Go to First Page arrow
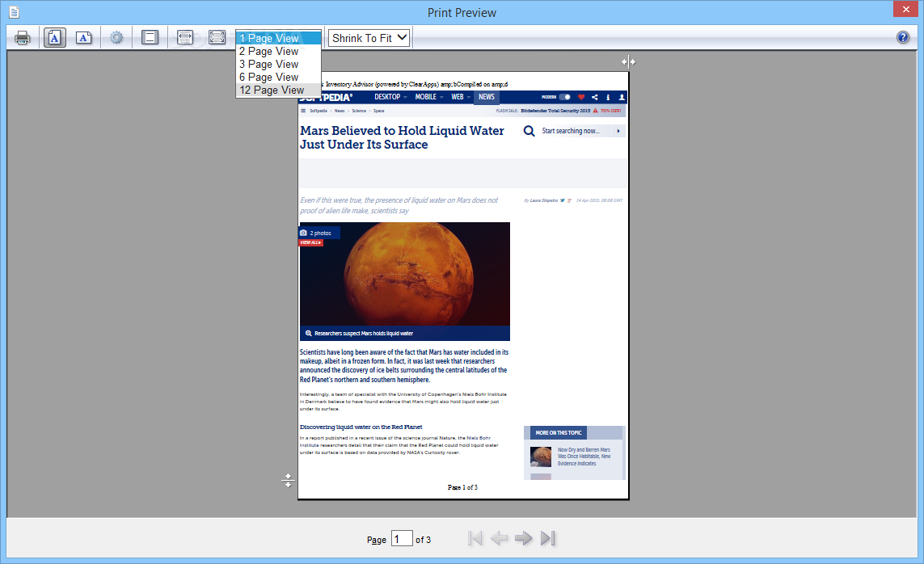The height and width of the screenshot is (564, 924). click(475, 538)
